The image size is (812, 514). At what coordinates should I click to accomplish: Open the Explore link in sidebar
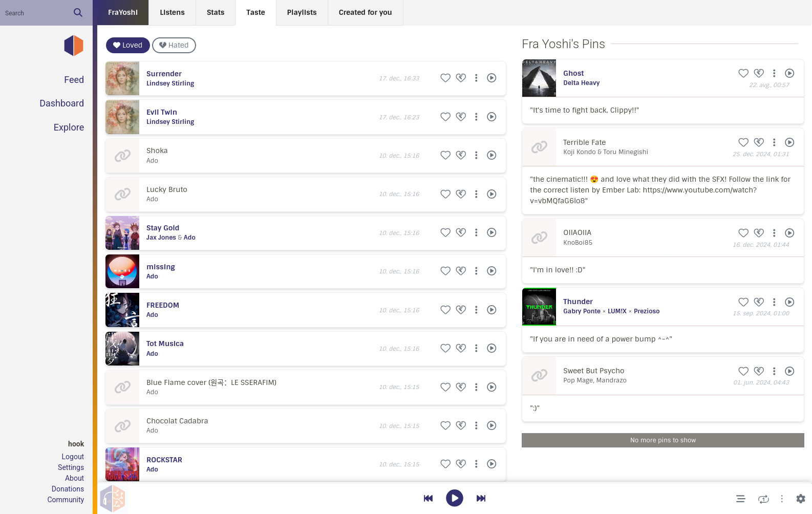pyautogui.click(x=69, y=127)
